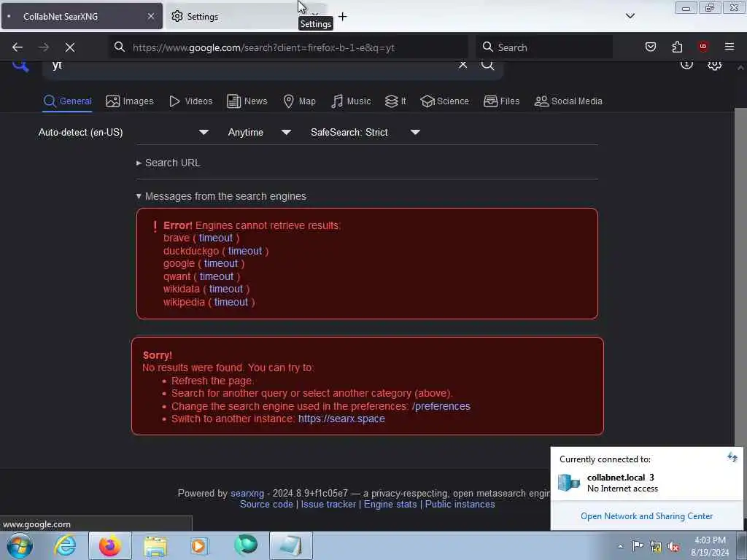Collapse Messages from the search engines
This screenshot has width=747, height=560.
pos(221,196)
